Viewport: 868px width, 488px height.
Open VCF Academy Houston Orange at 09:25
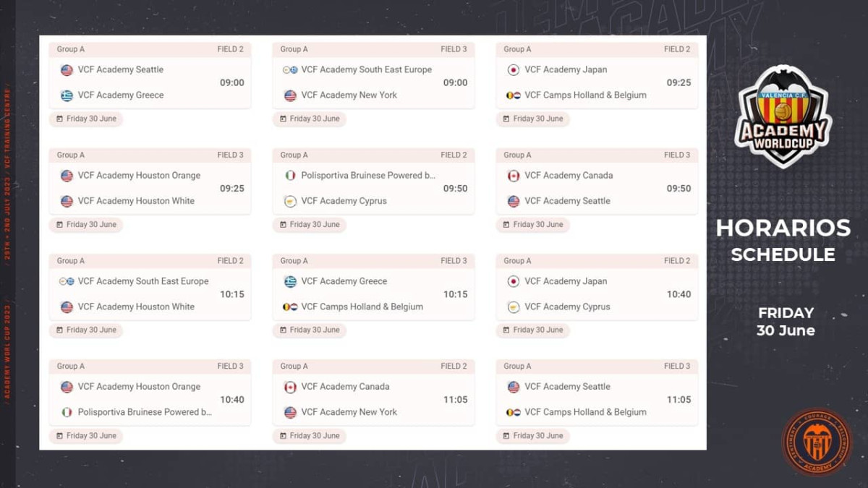coord(139,176)
